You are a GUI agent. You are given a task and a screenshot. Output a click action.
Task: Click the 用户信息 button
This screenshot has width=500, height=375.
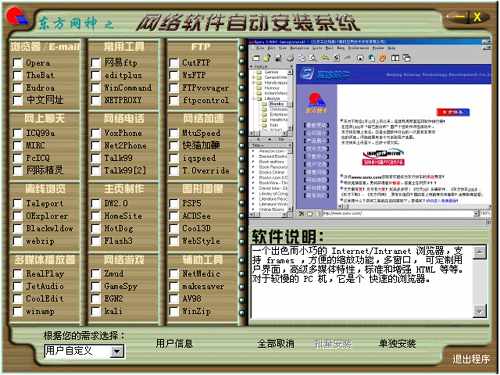174,343
